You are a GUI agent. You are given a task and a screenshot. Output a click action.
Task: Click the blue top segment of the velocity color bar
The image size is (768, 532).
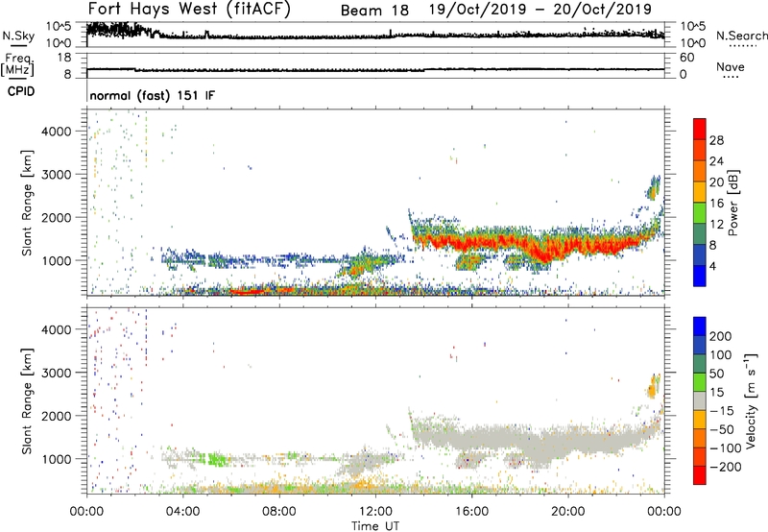pos(700,326)
